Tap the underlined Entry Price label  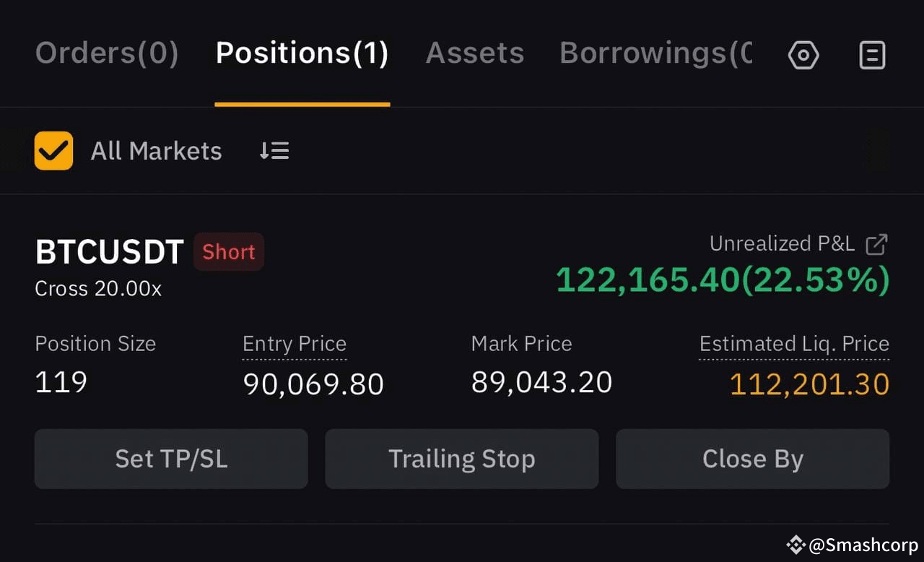click(x=295, y=344)
